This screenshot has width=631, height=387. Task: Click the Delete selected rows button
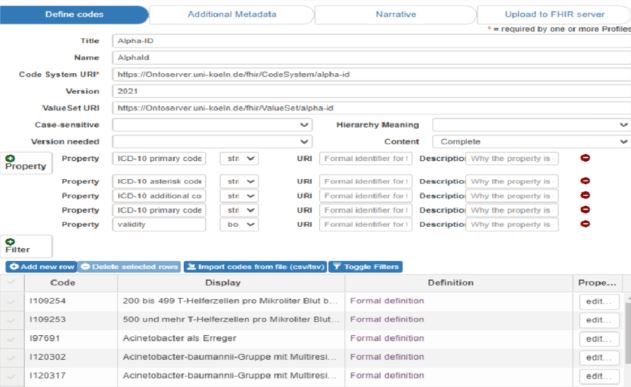(129, 267)
